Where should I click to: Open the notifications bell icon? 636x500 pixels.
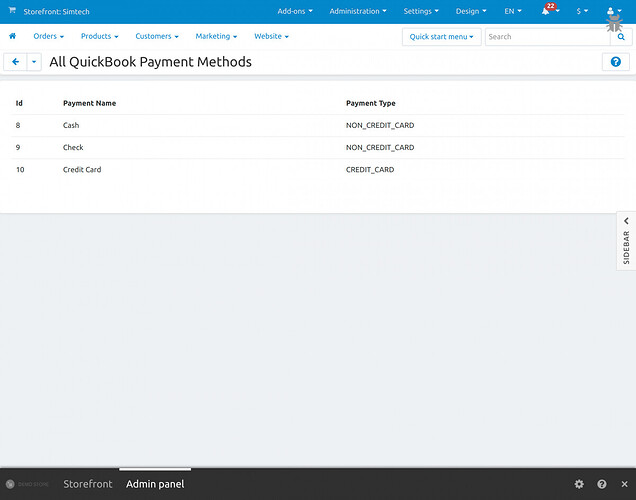(546, 12)
